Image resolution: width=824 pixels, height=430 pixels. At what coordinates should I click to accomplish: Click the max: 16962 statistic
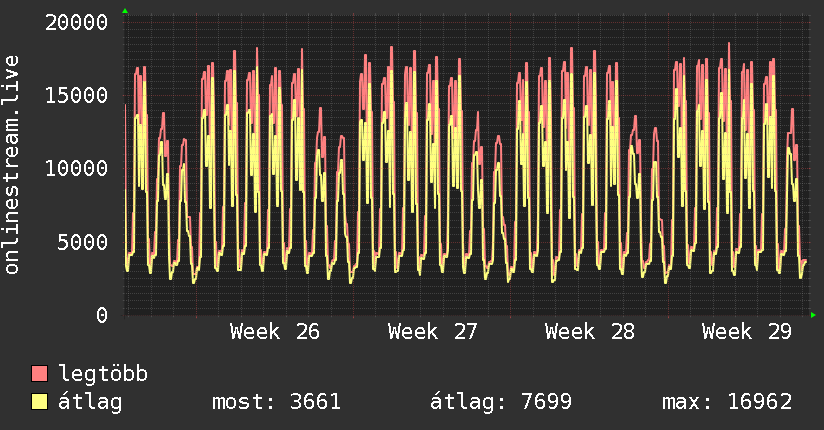coord(727,402)
